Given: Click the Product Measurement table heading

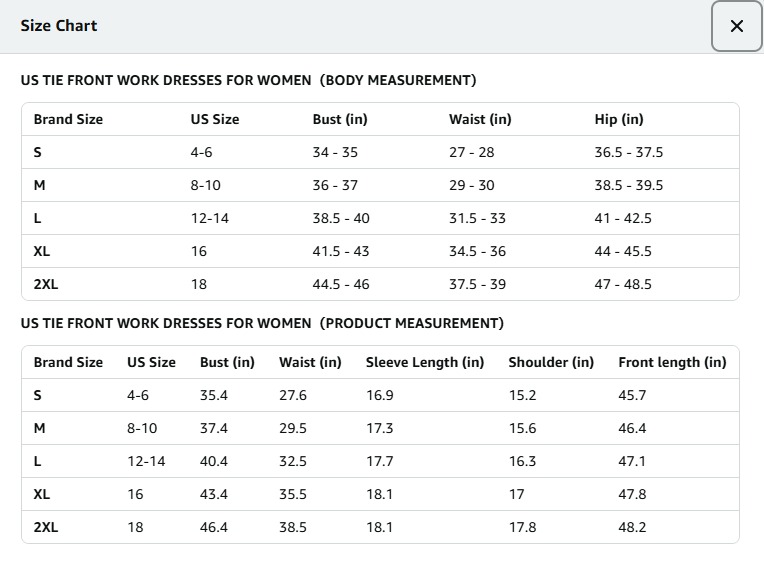Looking at the screenshot, I should click(262, 323).
